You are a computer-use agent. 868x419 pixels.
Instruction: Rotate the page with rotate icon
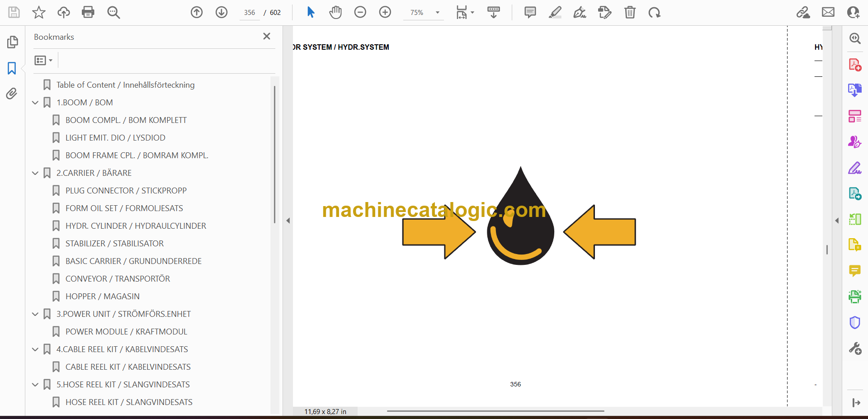tap(655, 12)
